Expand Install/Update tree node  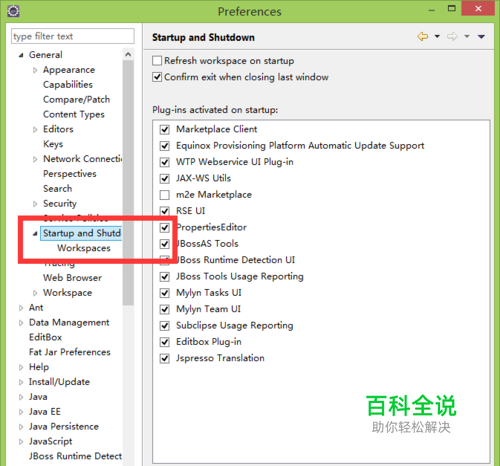point(21,382)
